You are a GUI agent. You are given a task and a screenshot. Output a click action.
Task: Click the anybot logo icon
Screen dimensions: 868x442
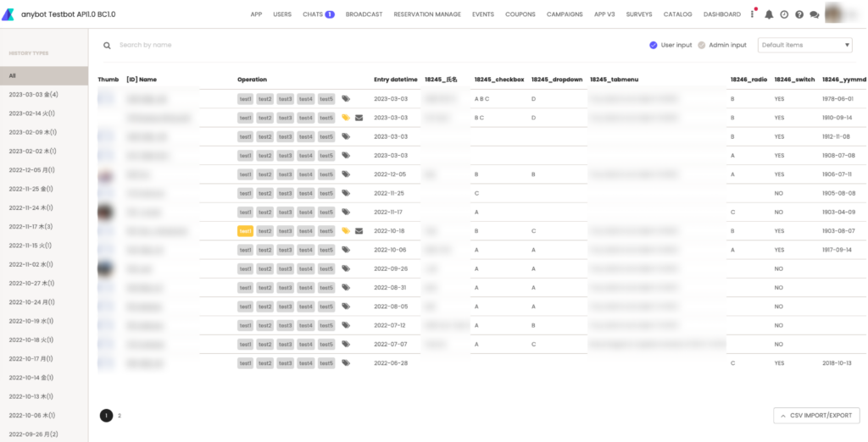[x=8, y=14]
